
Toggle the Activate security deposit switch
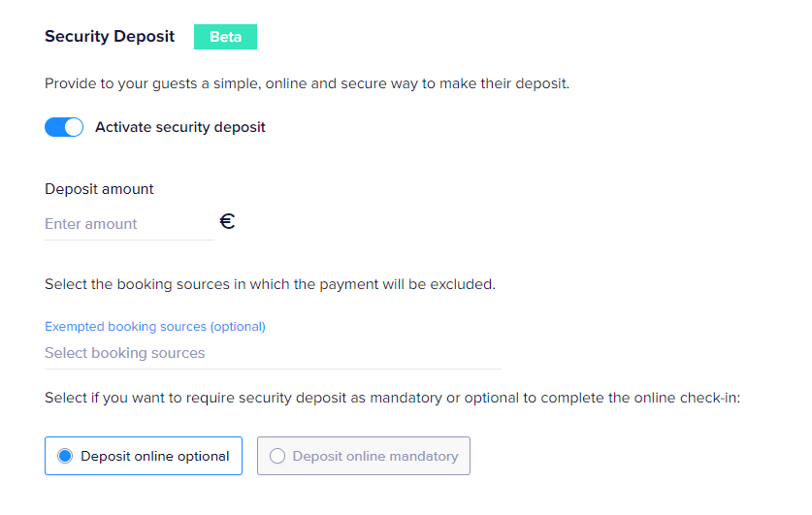click(x=64, y=127)
